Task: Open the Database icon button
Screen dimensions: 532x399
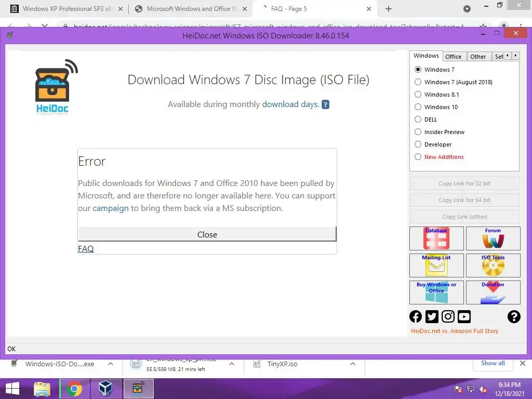Action: tap(436, 238)
